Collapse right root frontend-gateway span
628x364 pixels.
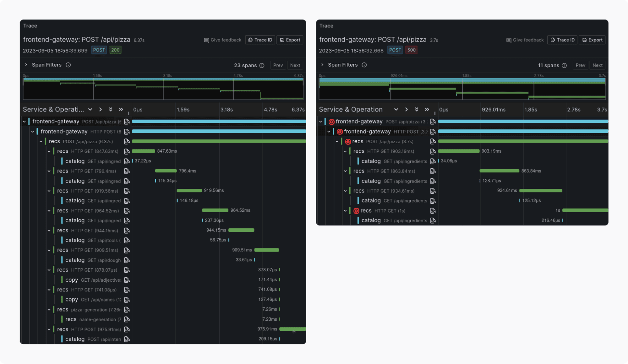tap(320, 122)
